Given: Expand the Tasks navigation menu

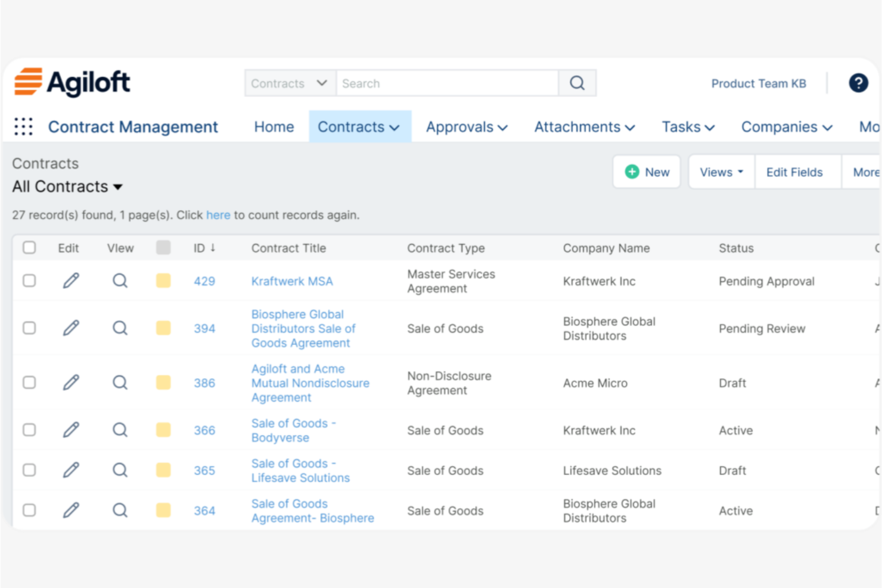Looking at the screenshot, I should (x=688, y=127).
